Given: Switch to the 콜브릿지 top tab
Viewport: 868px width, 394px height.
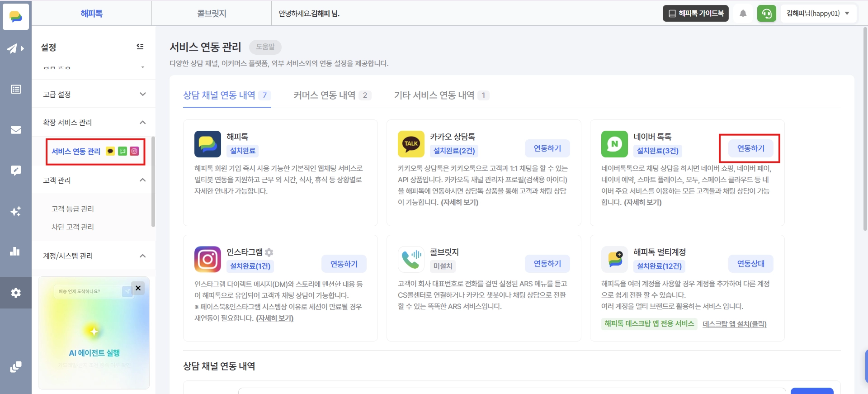Looking at the screenshot, I should (x=212, y=14).
